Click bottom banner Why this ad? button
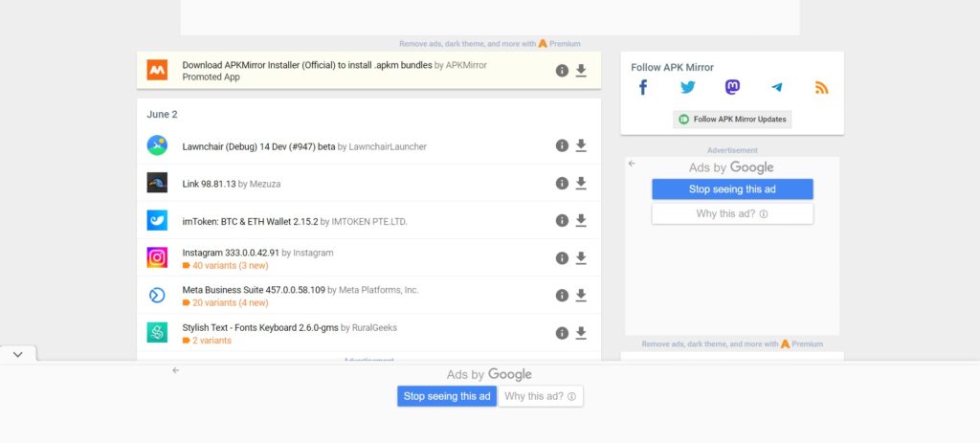The height and width of the screenshot is (443, 980). pyautogui.click(x=540, y=396)
